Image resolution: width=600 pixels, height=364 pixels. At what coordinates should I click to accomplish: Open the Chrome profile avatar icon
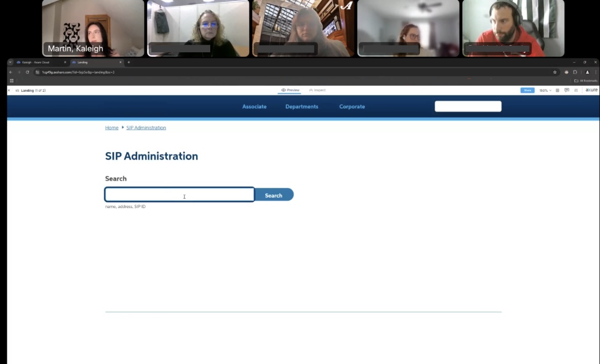click(588, 72)
